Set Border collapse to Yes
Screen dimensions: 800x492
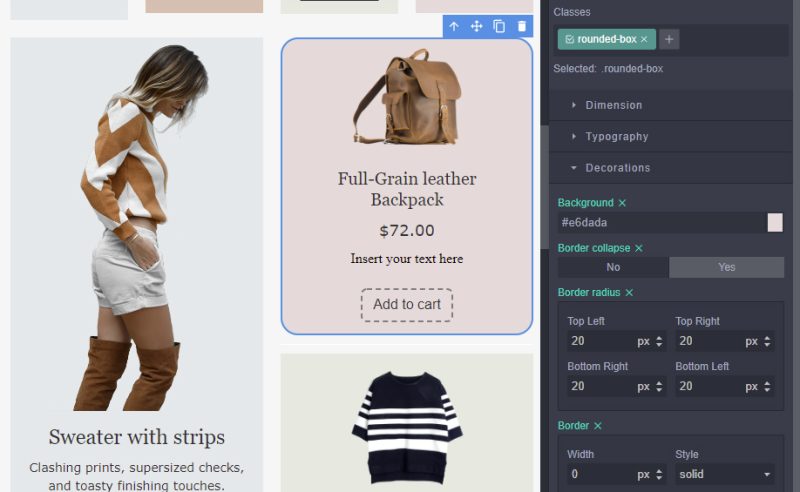tap(727, 267)
